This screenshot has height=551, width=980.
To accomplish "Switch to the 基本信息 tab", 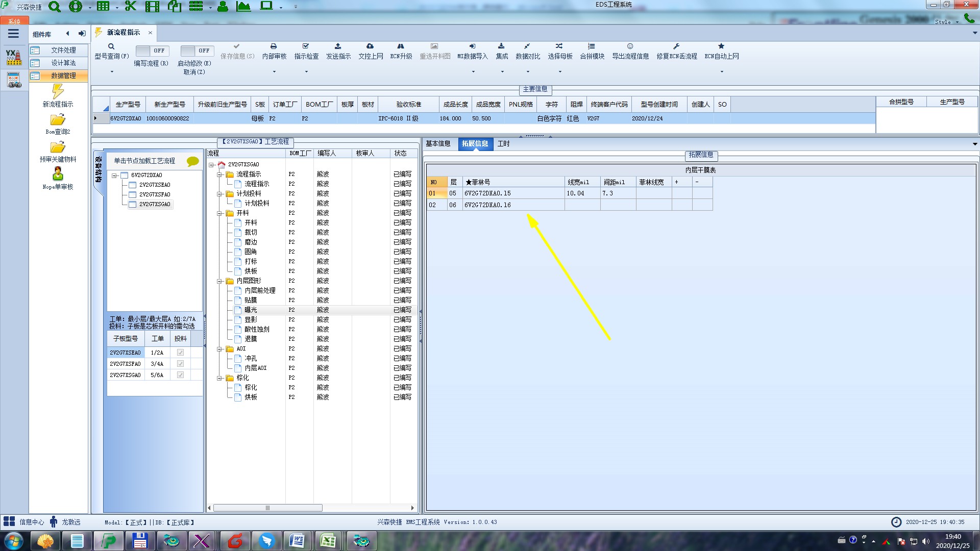I will [438, 144].
